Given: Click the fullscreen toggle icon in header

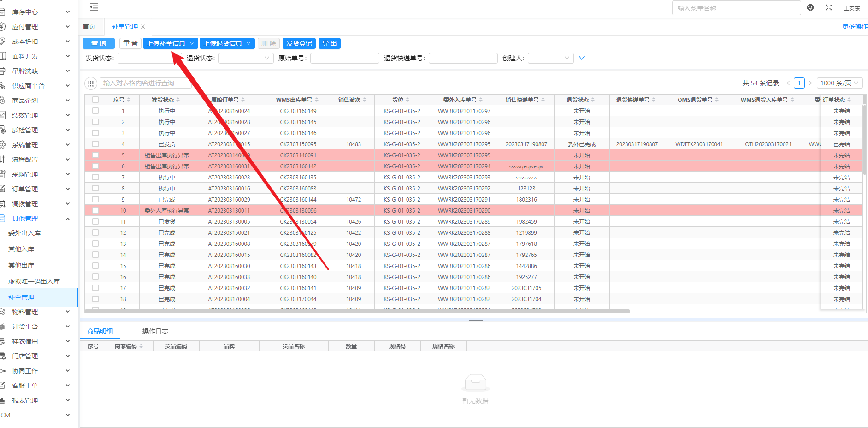Looking at the screenshot, I should pyautogui.click(x=829, y=7).
